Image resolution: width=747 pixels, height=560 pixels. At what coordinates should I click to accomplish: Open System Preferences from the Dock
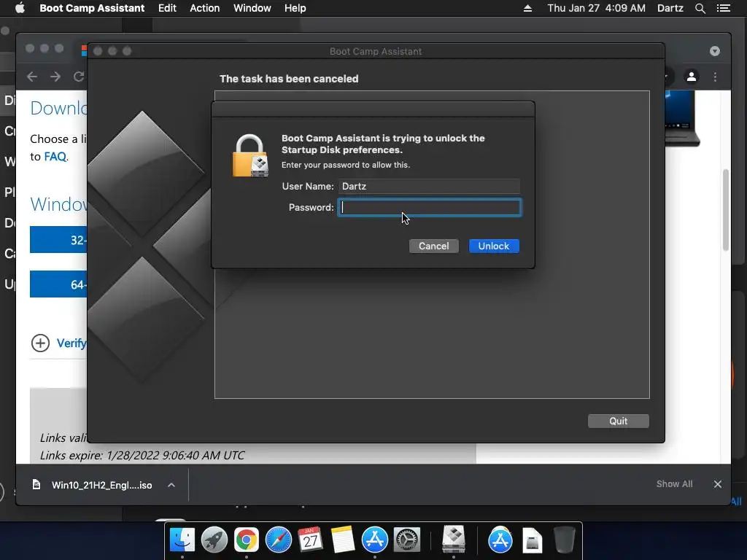coord(406,540)
